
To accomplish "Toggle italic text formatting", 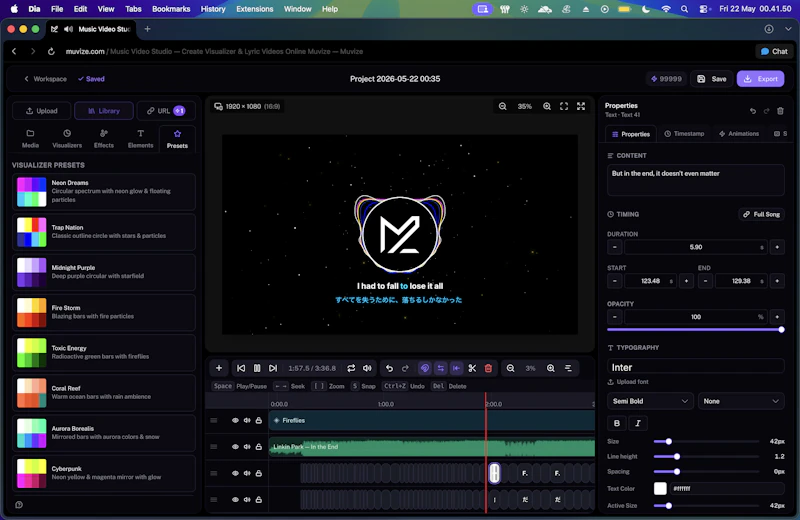I will coord(638,423).
